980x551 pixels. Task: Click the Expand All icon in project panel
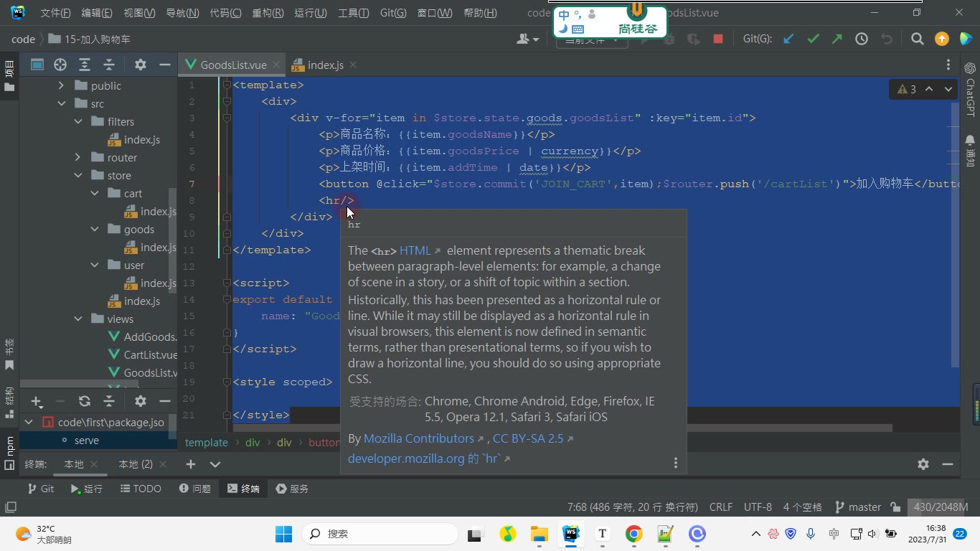pyautogui.click(x=85, y=65)
